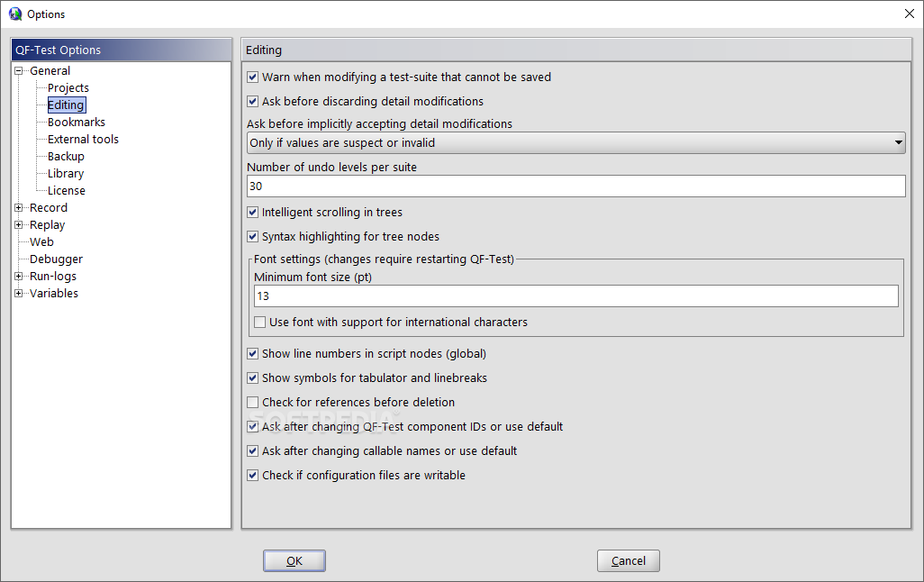Screen dimensions: 924x582
Task: Uncheck check if configuration files writable
Action: (x=253, y=476)
